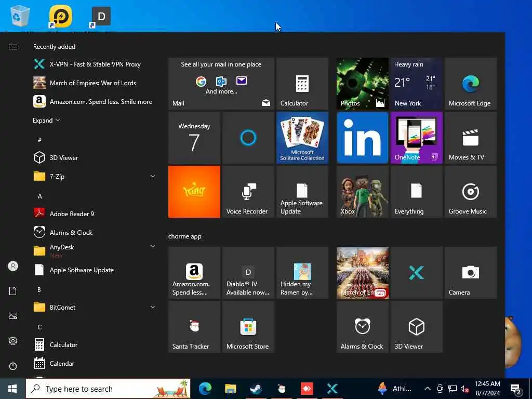This screenshot has height=399, width=532.
Task: Open Apple Software Update in app list
Action: [95, 270]
